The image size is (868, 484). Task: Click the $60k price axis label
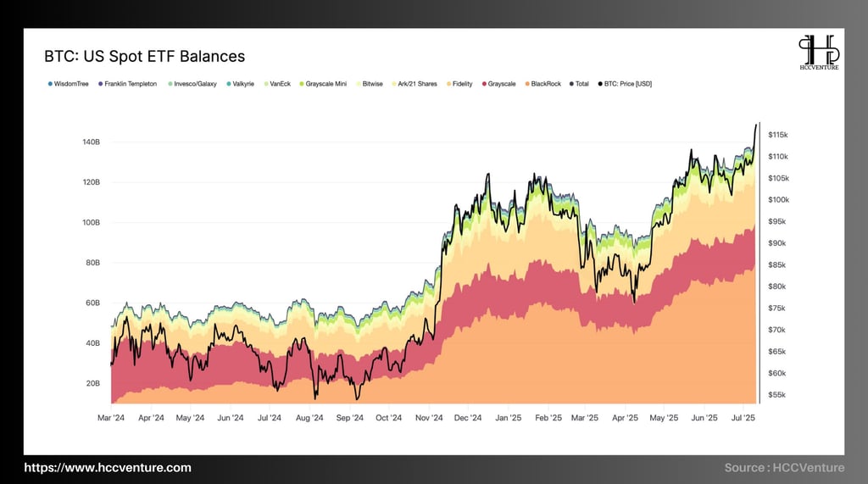776,373
